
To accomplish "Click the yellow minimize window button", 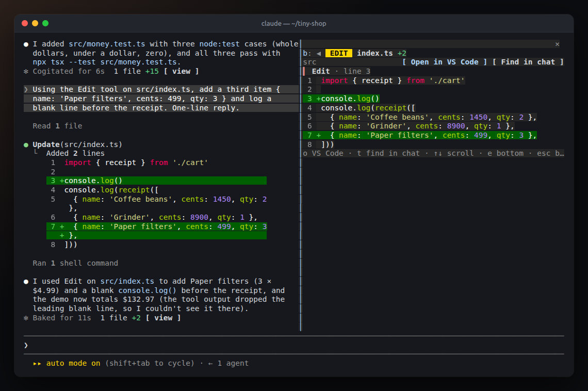I will 35,23.
